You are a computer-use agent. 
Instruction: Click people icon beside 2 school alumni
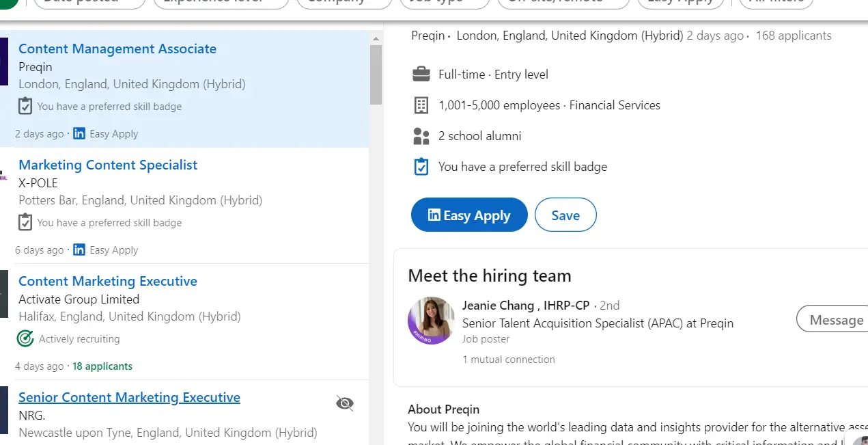click(x=421, y=136)
